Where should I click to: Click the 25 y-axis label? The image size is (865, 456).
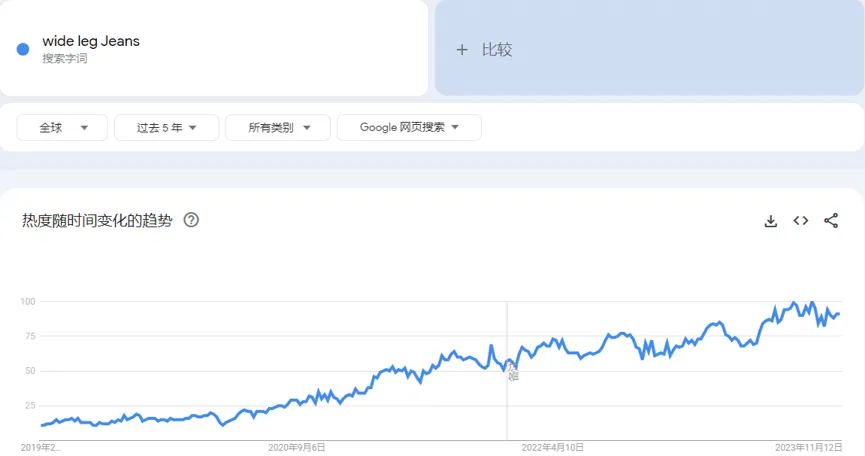(30, 406)
